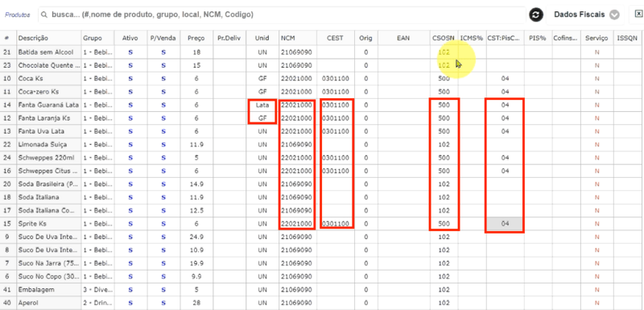Click row number 41
Screen dimensions: 644x310
tap(6, 290)
